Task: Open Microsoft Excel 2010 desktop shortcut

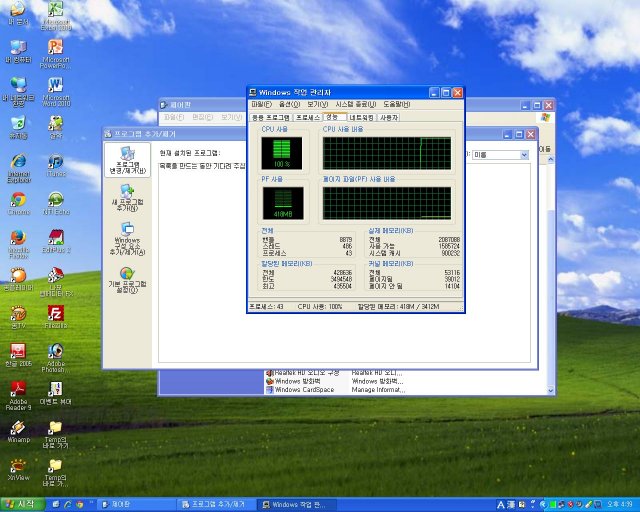Action: pos(56,16)
